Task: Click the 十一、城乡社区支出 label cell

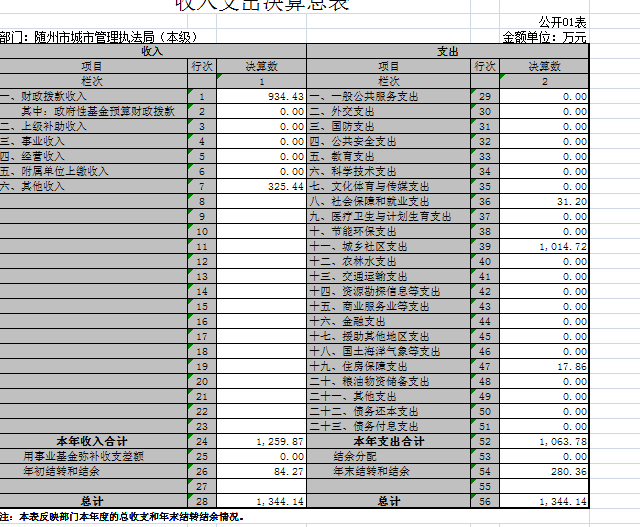Action: tap(388, 246)
